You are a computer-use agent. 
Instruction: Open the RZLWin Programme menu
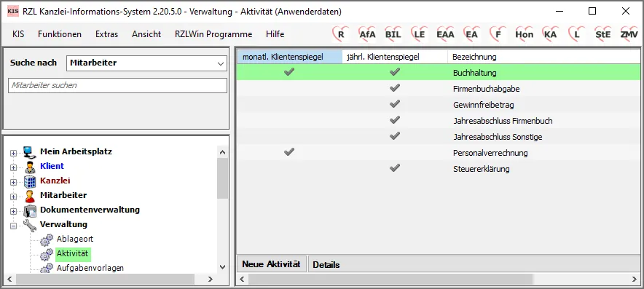click(x=213, y=34)
